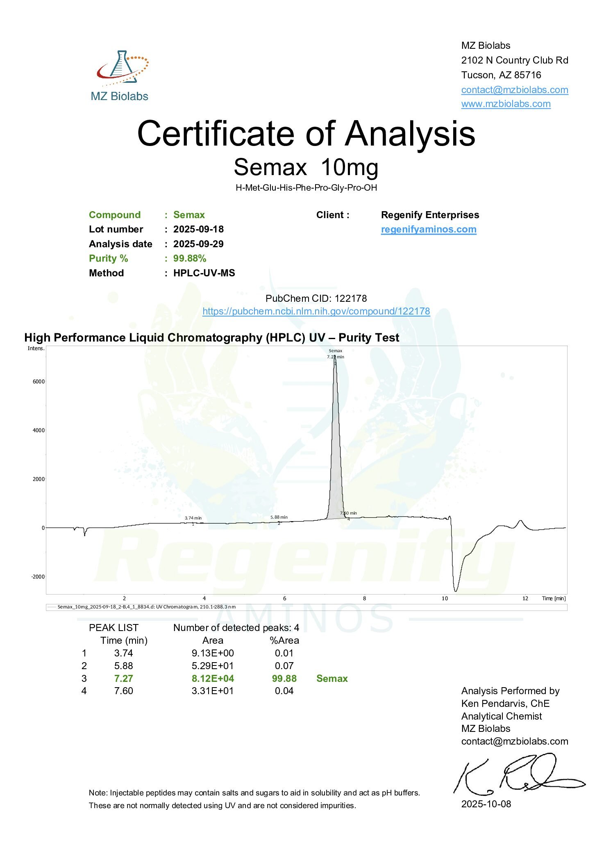The image size is (613, 868).
Task: Select analysis date value 2025-09-29
Action: coord(198,244)
